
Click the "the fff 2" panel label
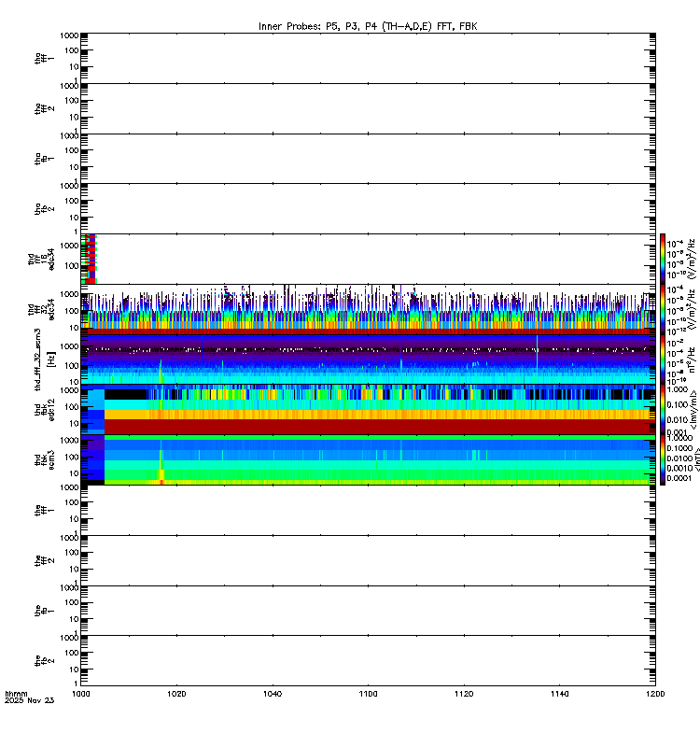point(44,560)
